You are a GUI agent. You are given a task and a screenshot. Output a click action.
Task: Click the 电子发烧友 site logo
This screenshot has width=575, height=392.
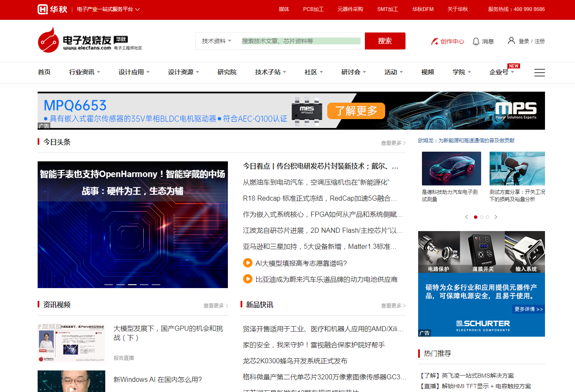90,40
